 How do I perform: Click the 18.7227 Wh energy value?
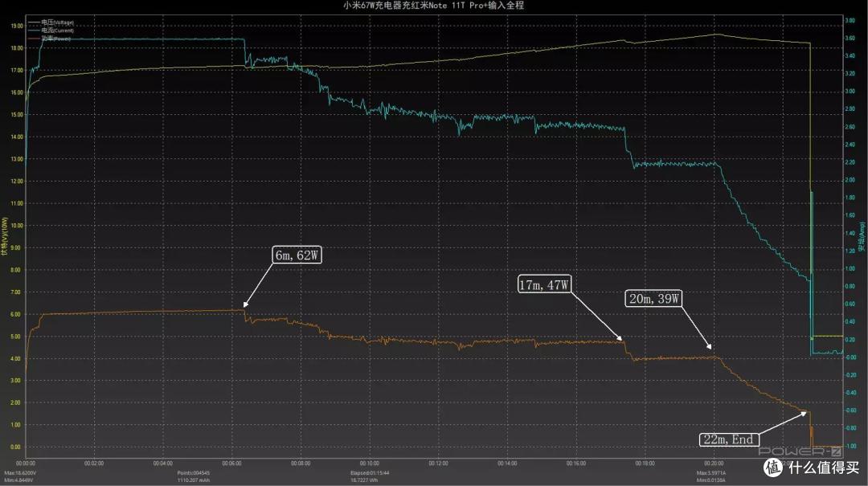364,480
